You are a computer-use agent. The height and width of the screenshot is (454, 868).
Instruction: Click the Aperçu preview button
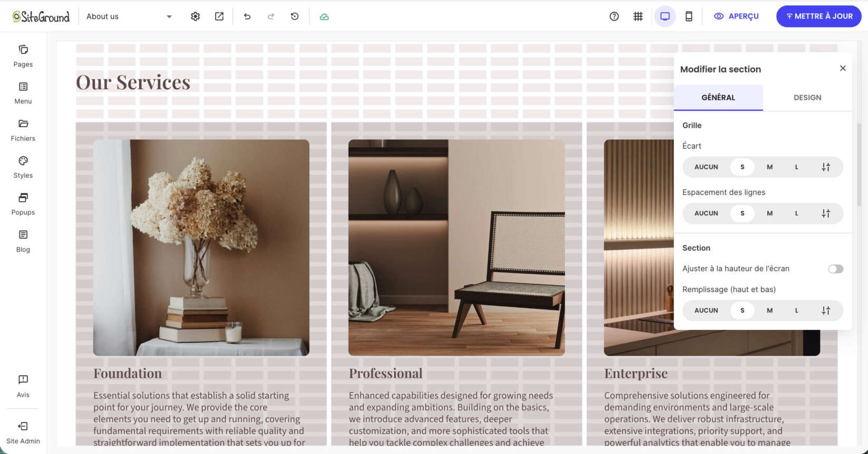[x=736, y=16]
